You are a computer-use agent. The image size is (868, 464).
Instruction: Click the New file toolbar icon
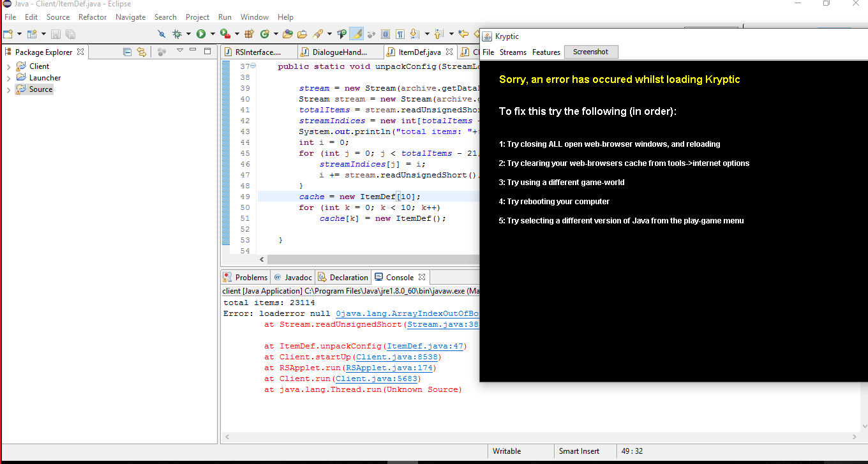[8, 33]
